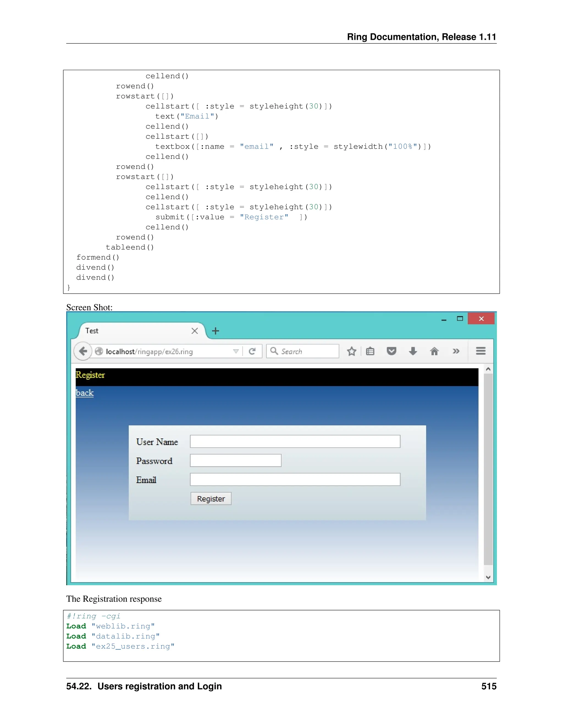Open the downloads arrow icon
This screenshot has width=563, height=728.
413,351
